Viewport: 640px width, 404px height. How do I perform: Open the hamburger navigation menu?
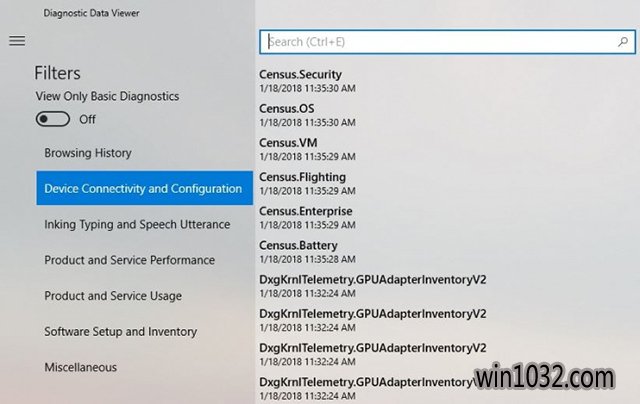tap(17, 41)
